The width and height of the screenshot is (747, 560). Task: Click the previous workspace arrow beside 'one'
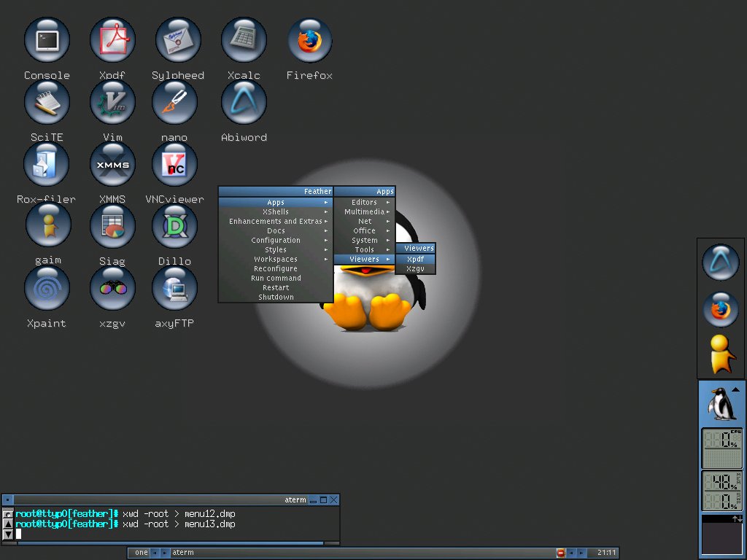click(155, 553)
